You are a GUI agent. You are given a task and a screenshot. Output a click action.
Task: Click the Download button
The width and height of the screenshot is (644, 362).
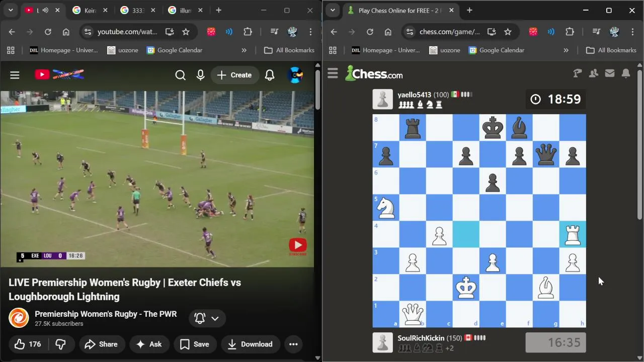250,344
